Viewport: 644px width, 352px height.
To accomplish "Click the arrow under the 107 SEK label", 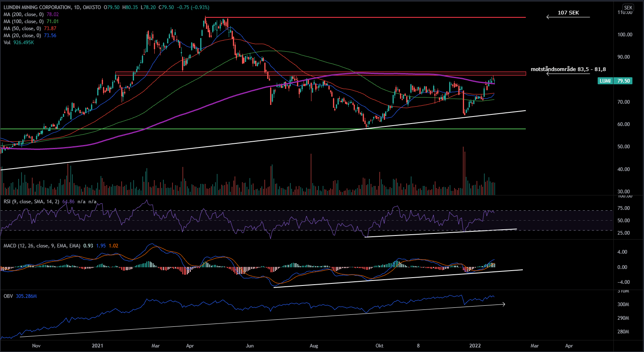I will 568,17.
